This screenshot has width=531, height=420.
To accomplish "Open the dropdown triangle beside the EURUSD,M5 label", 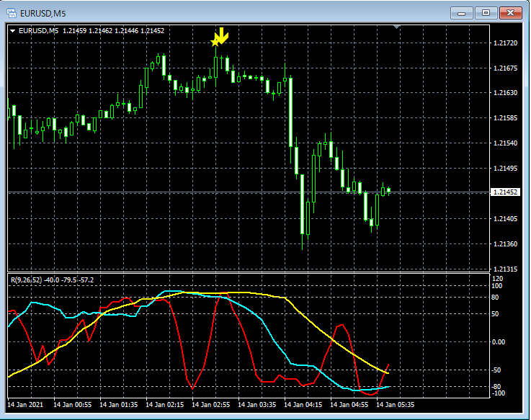I will click(x=12, y=31).
